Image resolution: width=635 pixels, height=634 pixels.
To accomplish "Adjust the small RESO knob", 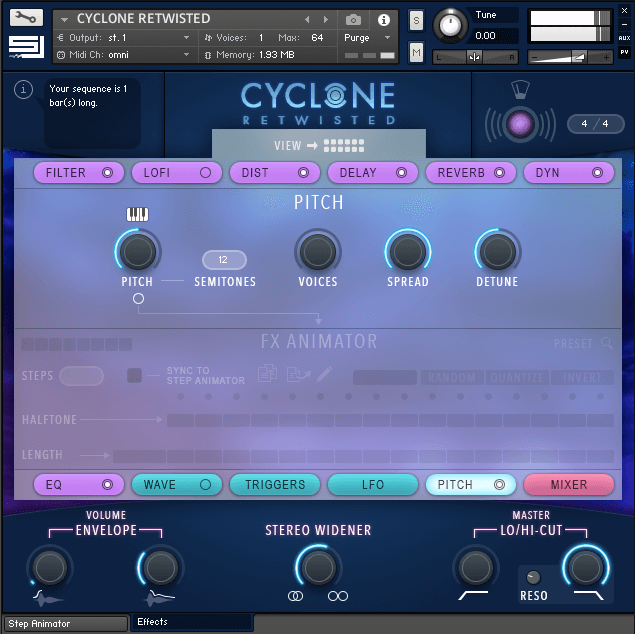I will pos(533,578).
